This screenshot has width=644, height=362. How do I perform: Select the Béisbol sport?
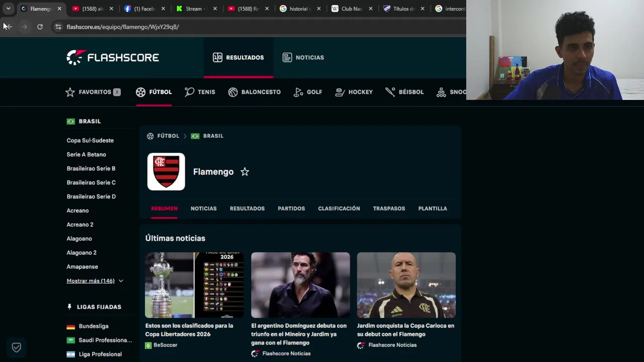point(405,92)
